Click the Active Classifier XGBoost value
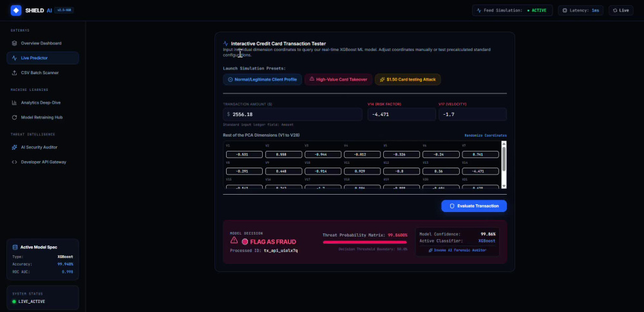The width and height of the screenshot is (644, 312). click(487, 241)
